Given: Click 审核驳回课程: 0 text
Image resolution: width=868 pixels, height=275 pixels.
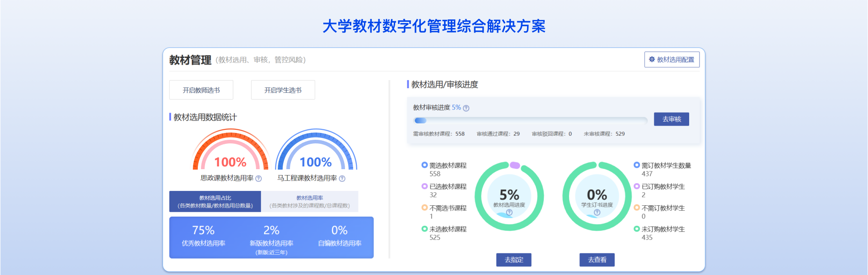Looking at the screenshot, I should coord(552,134).
